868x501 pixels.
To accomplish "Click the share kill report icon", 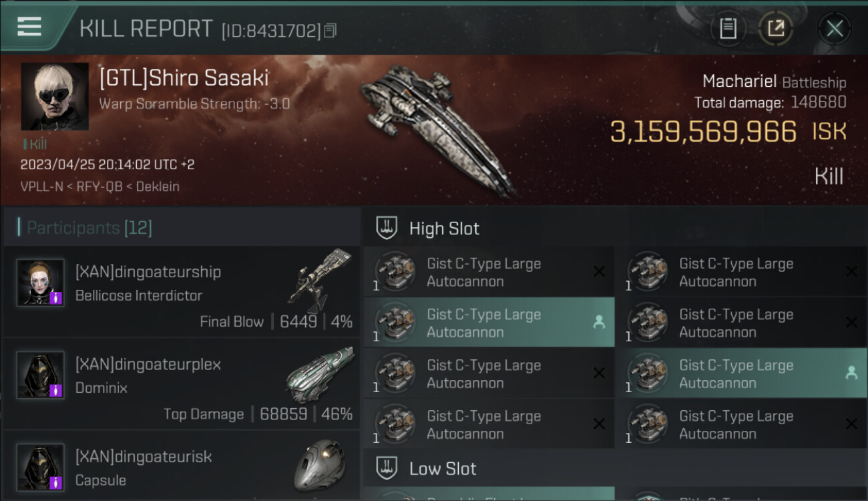I will point(775,28).
